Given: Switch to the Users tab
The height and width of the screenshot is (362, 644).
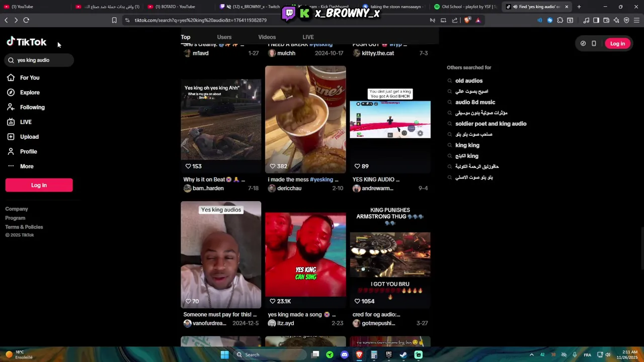Looking at the screenshot, I should tap(224, 37).
